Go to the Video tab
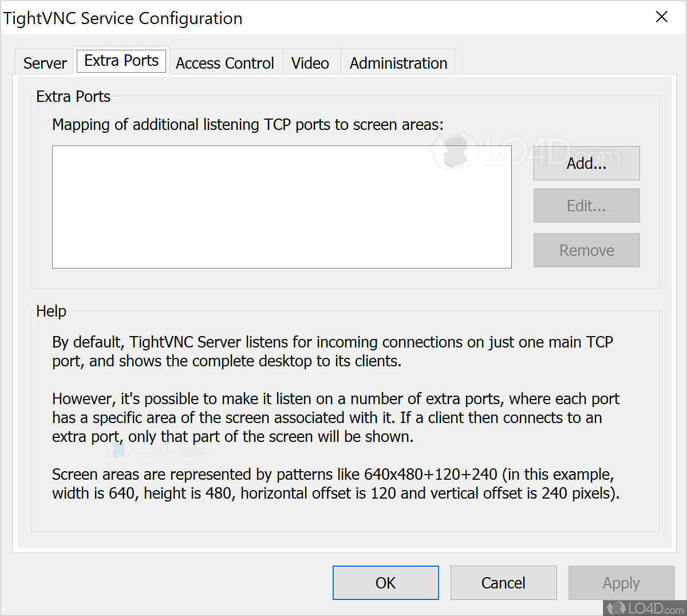Screen dimensions: 687x616 pyautogui.click(x=310, y=63)
